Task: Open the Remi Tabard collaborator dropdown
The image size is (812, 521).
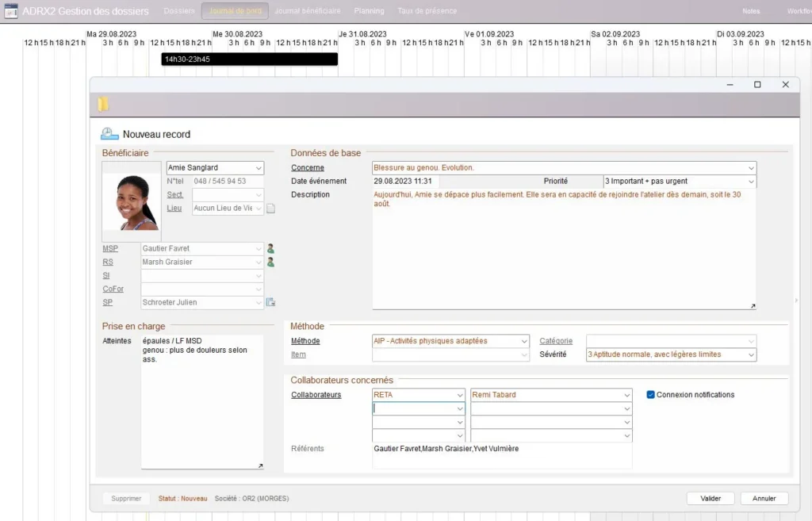Action: tap(626, 395)
